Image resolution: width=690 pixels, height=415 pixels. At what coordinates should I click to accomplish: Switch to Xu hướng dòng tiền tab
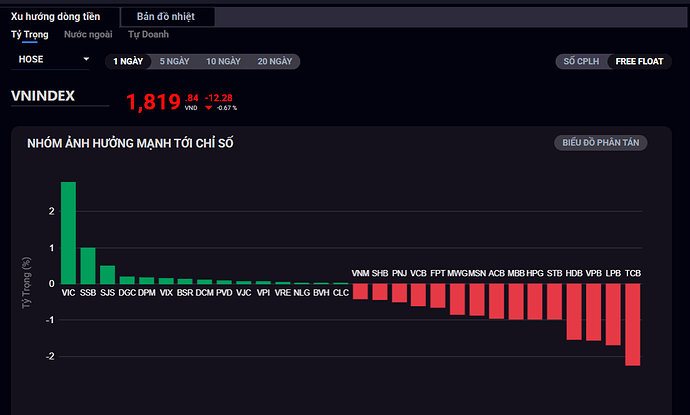(x=55, y=17)
